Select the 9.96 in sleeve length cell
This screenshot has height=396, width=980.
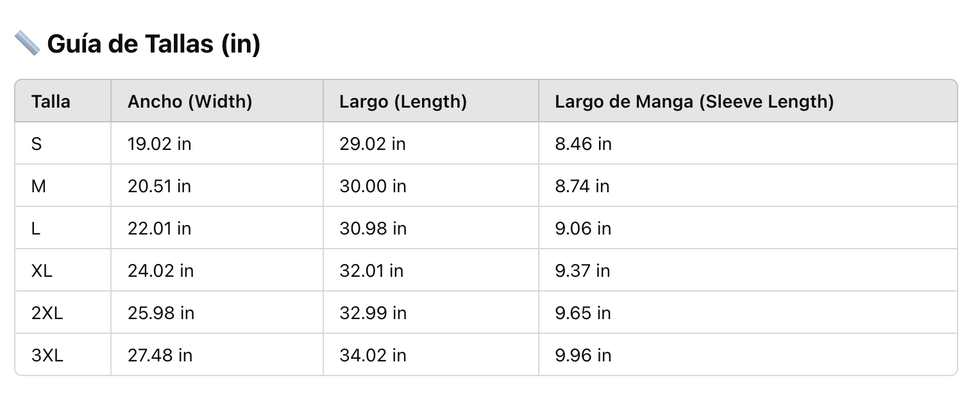point(583,355)
